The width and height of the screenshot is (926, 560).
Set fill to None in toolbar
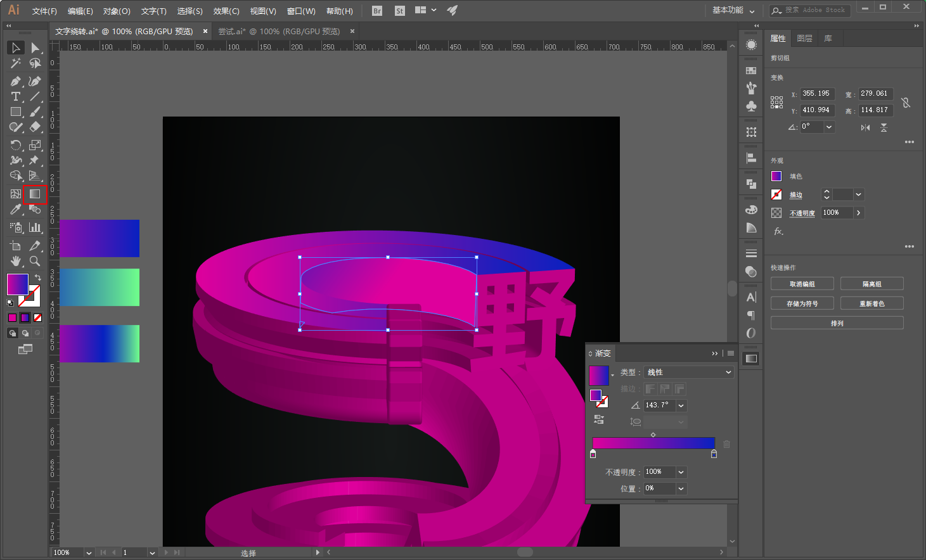[38, 318]
